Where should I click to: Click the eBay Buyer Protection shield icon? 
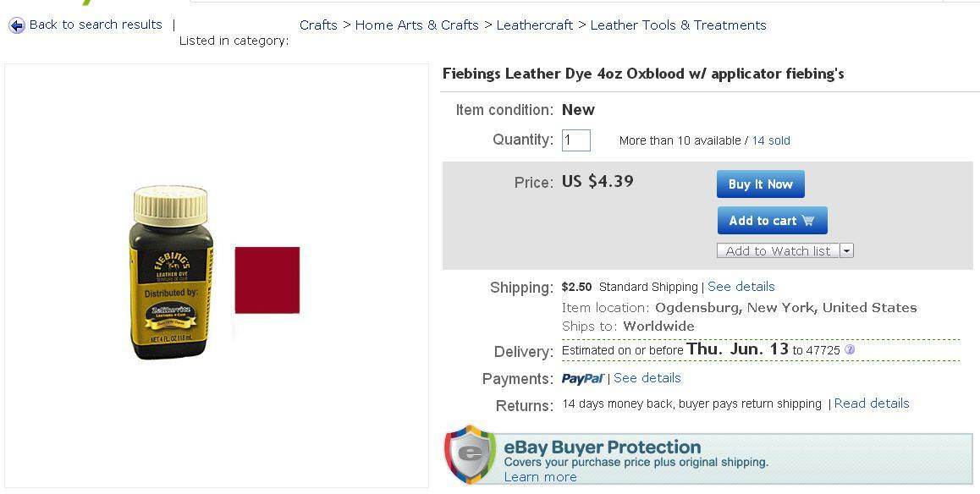470,454
